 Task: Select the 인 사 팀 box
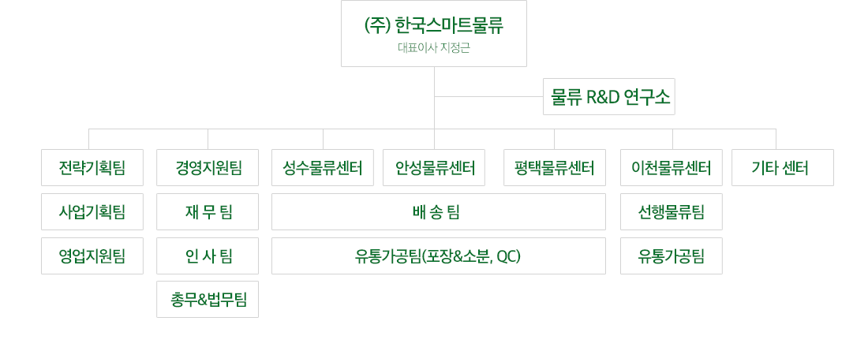tap(208, 256)
